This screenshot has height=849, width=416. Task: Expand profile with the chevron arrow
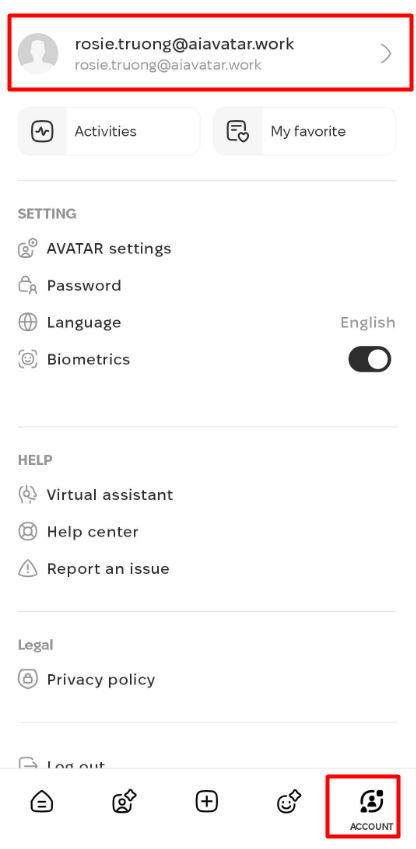click(386, 54)
